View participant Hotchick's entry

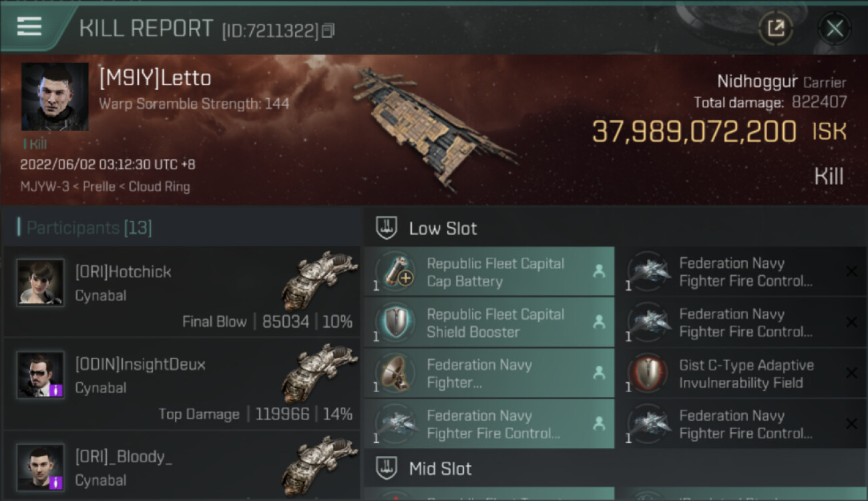coord(182,291)
